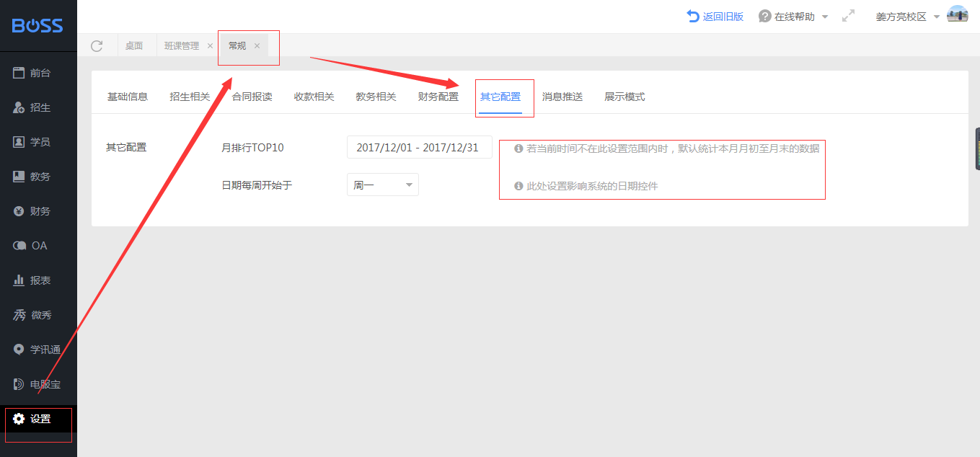Open 电服宝 in the sidebar

point(38,384)
